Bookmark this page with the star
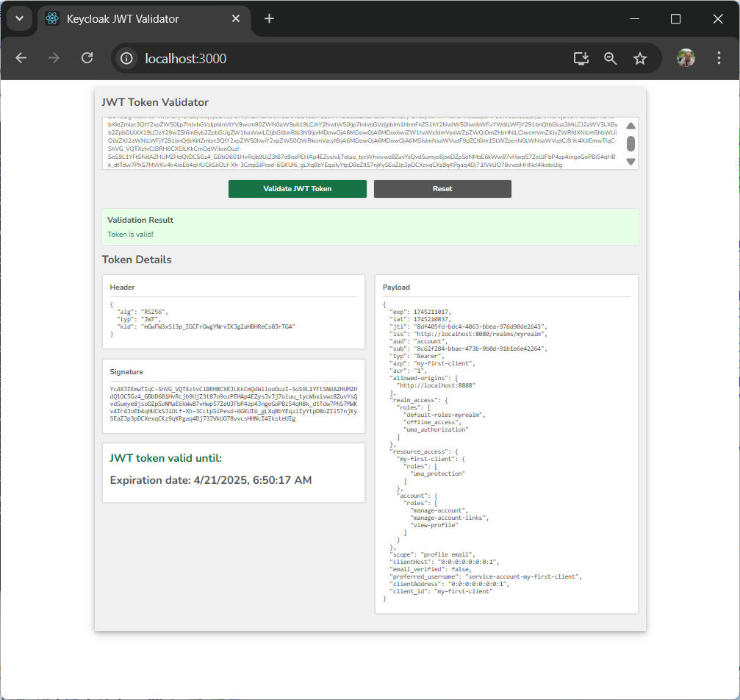Screen dimensions: 740x700 tap(640, 59)
